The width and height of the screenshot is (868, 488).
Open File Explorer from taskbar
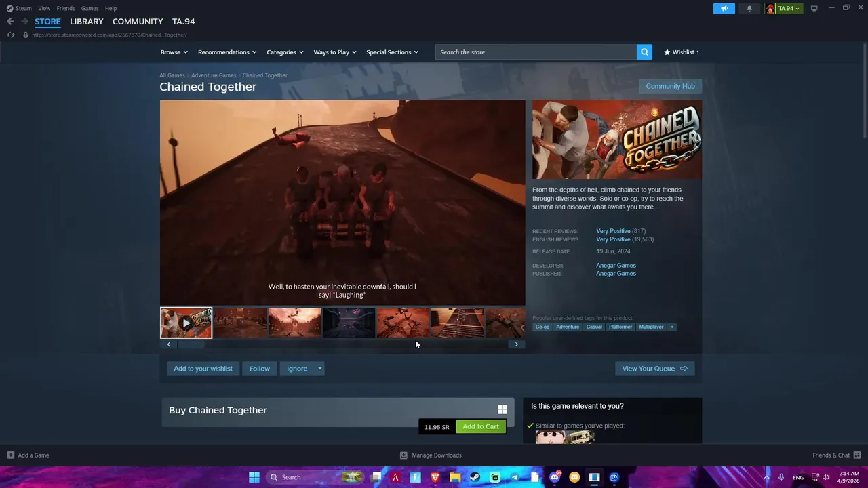(x=455, y=477)
